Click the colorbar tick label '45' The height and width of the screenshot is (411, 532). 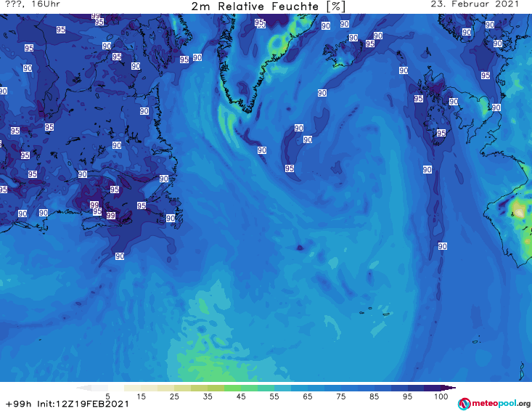240,396
